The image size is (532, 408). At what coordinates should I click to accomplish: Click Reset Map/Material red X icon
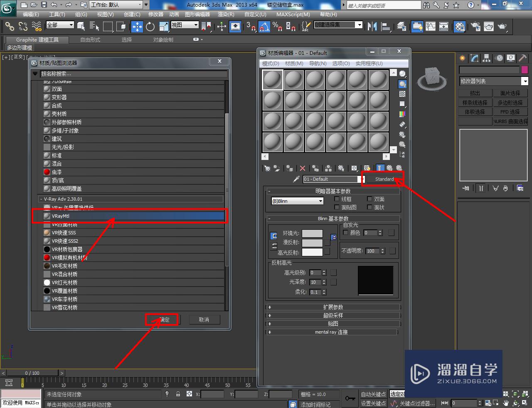click(303, 168)
